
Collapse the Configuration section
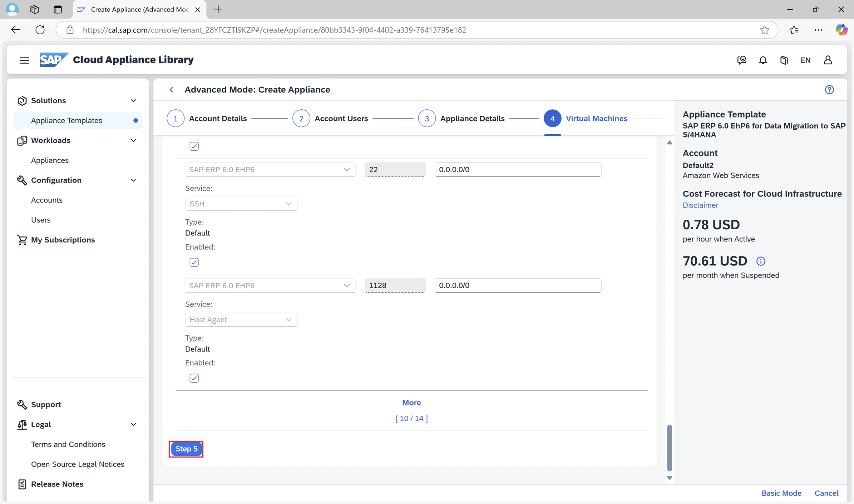click(x=133, y=180)
